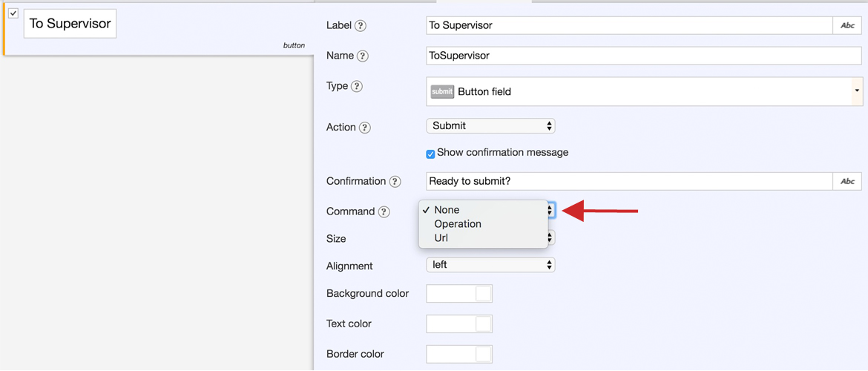Open the Background color swatch
The image size is (868, 371).
(x=458, y=294)
